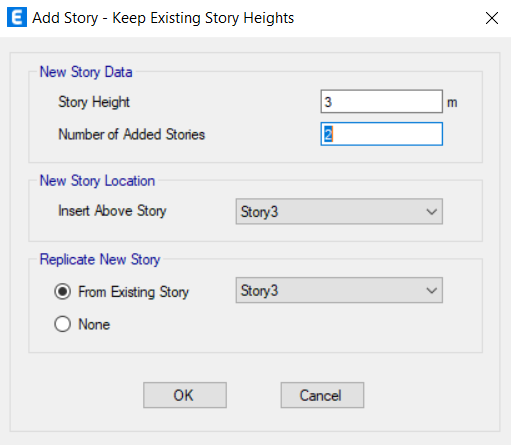
Task: Click the New Story Data group heading
Action: [x=86, y=72]
